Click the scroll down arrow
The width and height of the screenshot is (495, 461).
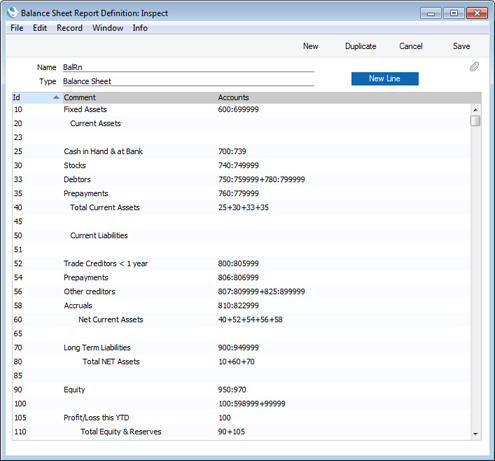[475, 434]
